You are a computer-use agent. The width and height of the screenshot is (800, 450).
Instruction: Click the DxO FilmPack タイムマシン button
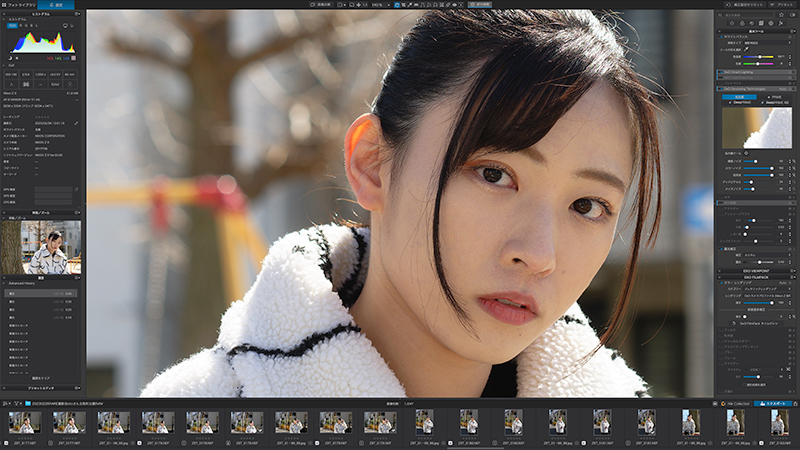click(756, 323)
